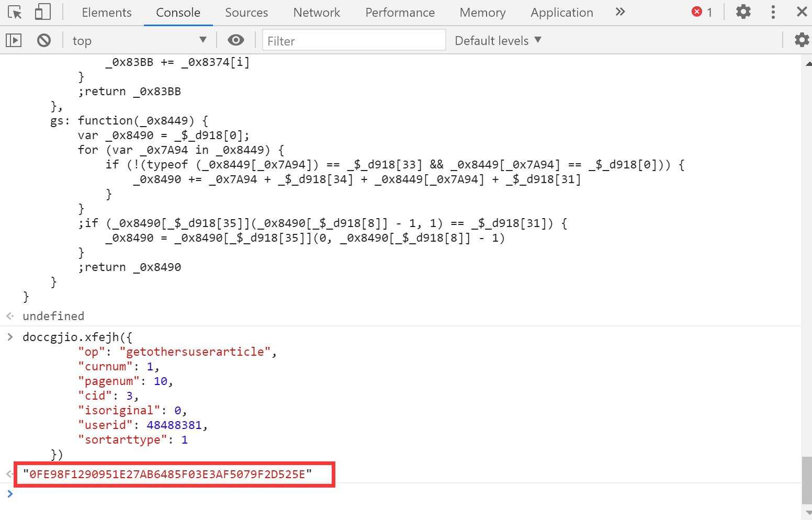Open the Default levels dropdown
Image resolution: width=812 pixels, height=520 pixels.
click(x=498, y=40)
